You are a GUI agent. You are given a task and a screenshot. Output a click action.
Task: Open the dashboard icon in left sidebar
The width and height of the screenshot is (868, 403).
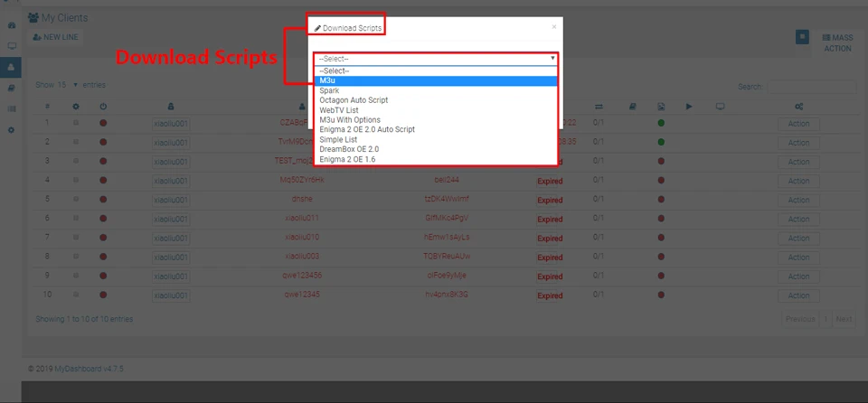tap(11, 25)
